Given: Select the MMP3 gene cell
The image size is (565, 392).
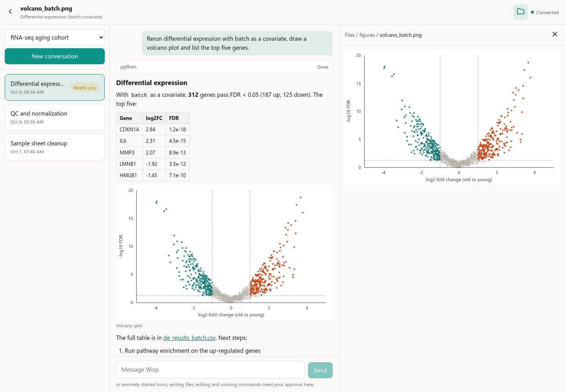Looking at the screenshot, I should (129, 152).
